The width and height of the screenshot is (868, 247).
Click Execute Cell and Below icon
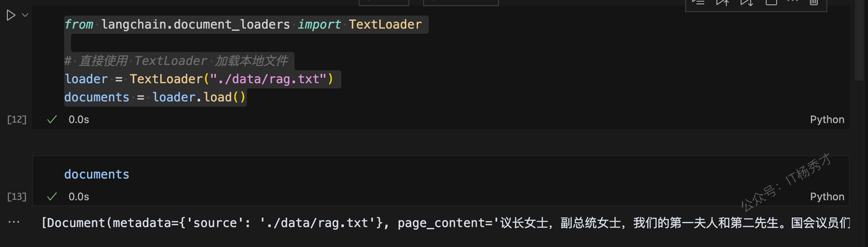pos(746,2)
